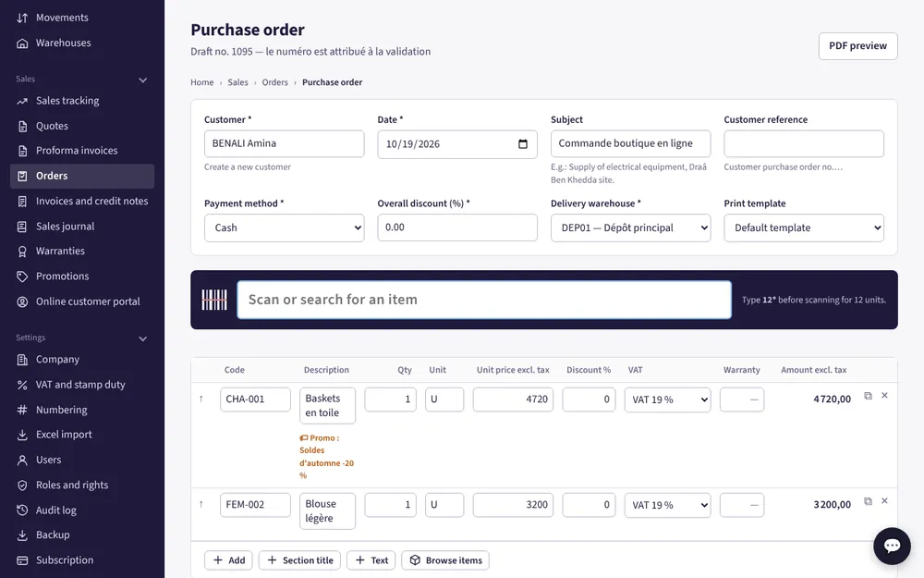Open the Delivery warehouse dropdown
924x578 pixels.
coord(630,228)
